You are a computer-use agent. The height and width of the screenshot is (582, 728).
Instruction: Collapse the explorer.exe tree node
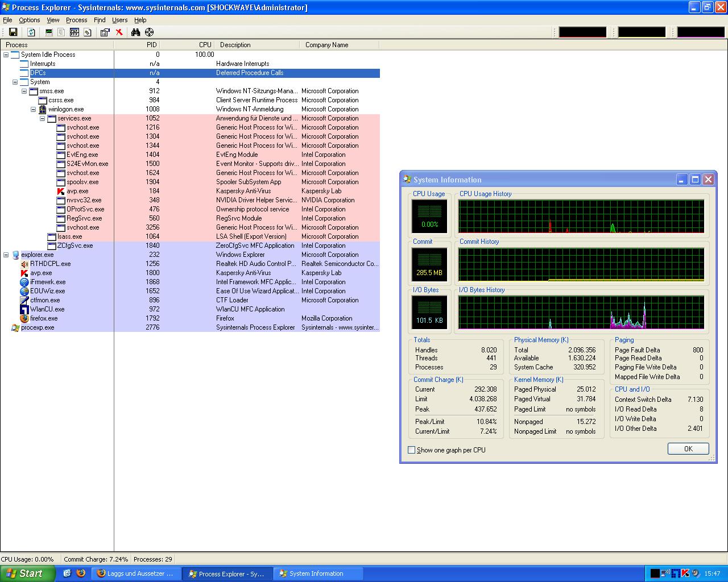pyautogui.click(x=6, y=255)
